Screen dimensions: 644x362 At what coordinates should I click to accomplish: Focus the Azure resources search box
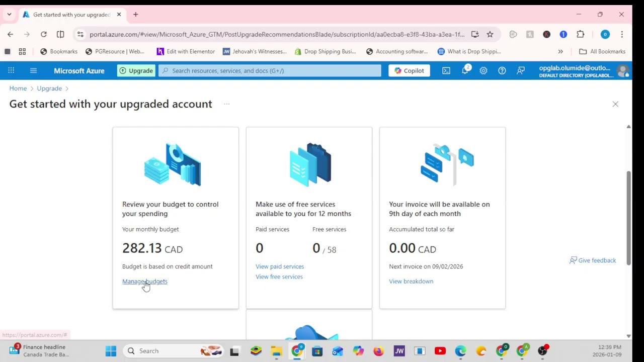[270, 70]
